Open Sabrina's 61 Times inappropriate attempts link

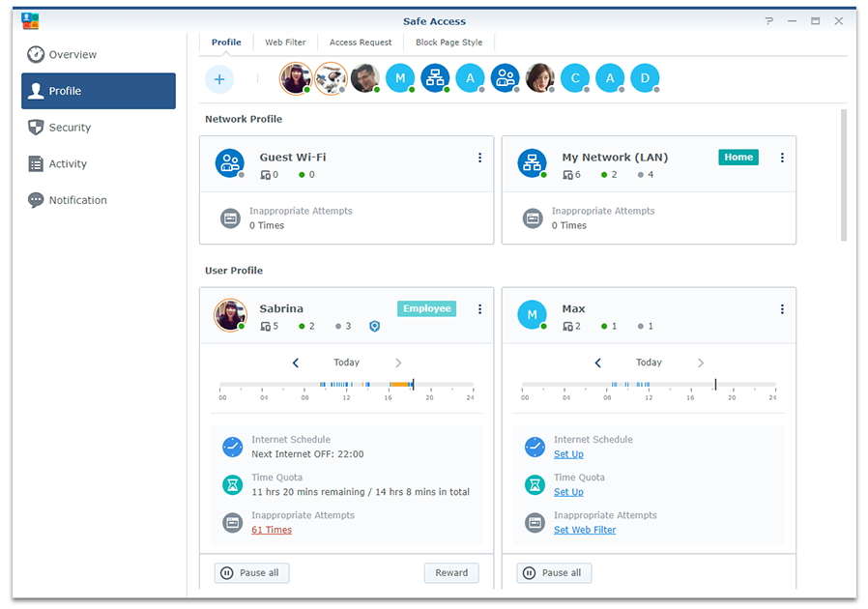272,530
